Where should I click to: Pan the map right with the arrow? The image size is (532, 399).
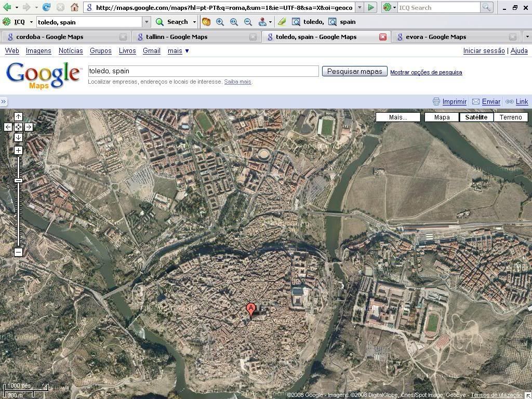click(x=29, y=127)
